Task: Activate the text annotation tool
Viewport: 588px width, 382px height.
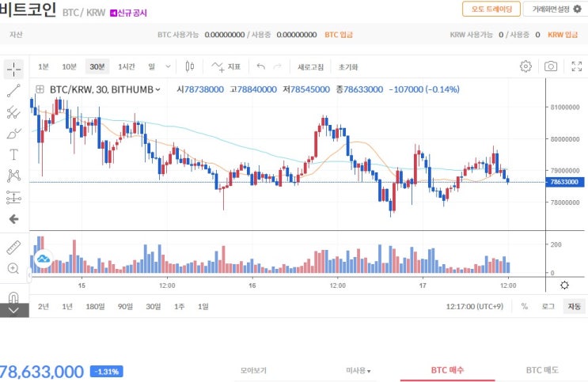Action: coord(14,154)
